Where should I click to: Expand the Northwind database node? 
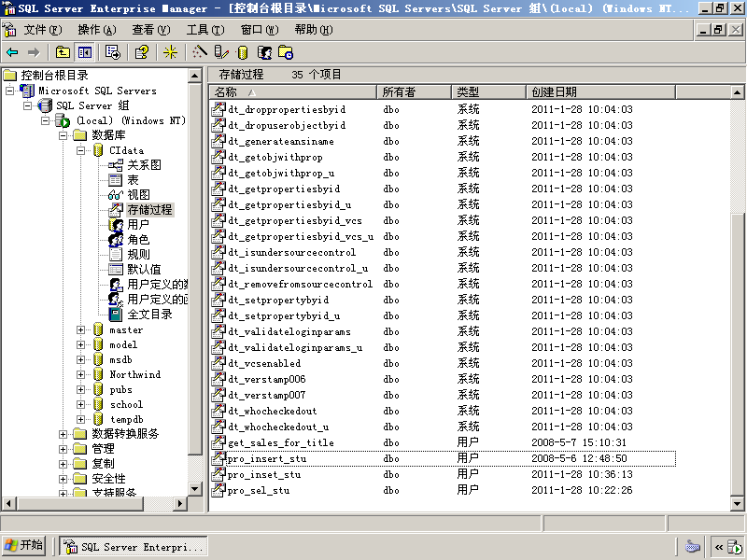80,374
